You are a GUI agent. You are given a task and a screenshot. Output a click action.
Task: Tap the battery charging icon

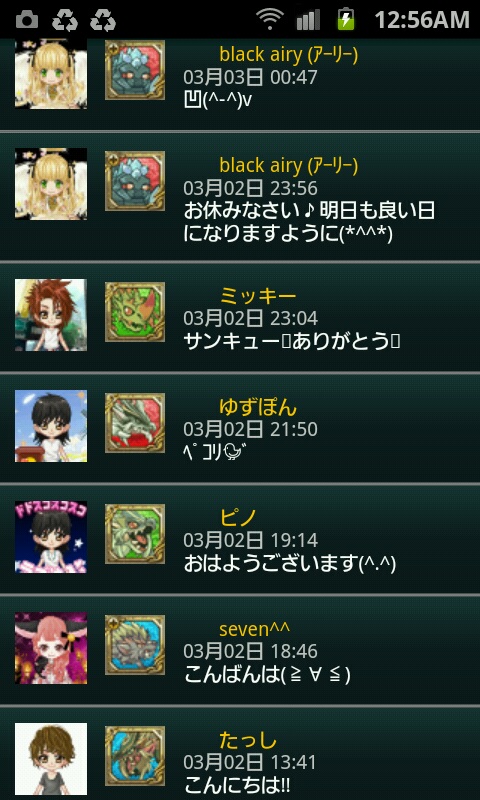346,19
